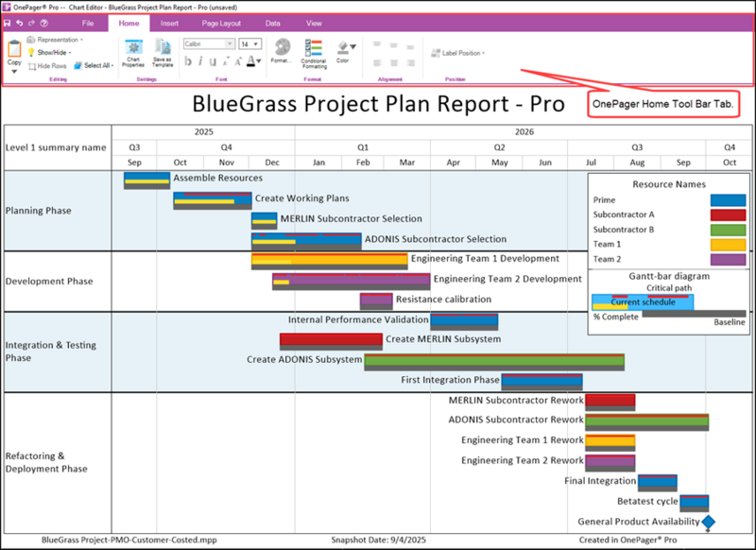
Task: Save the chart with the Save icon
Action: coord(8,23)
